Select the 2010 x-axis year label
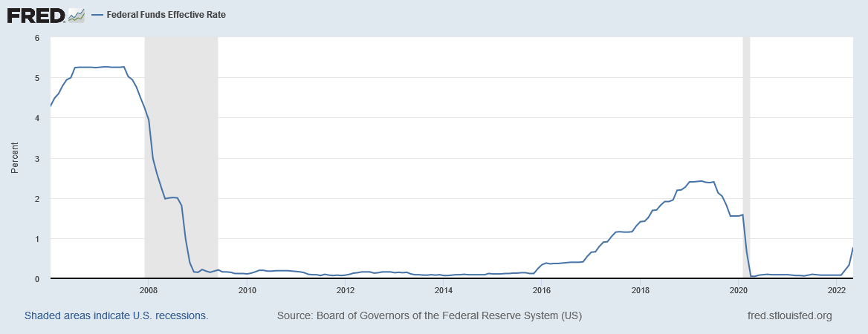Viewport: 868px width, 334px height. [247, 289]
